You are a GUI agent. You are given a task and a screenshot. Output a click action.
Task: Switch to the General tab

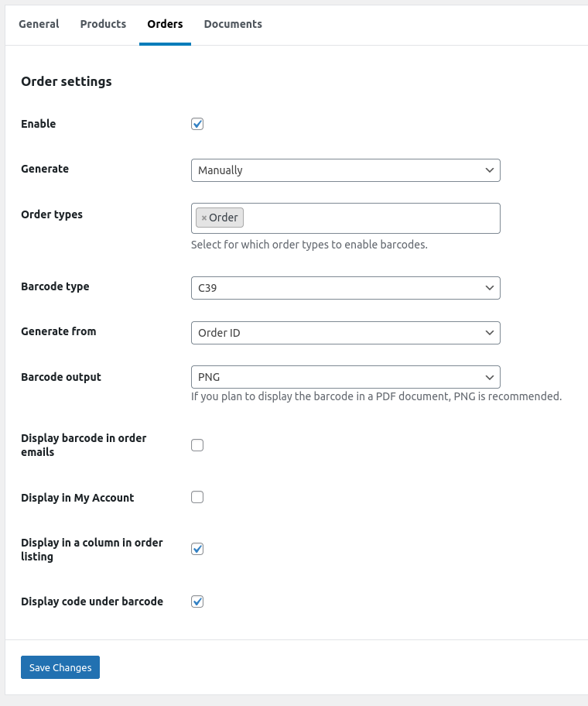(x=39, y=24)
